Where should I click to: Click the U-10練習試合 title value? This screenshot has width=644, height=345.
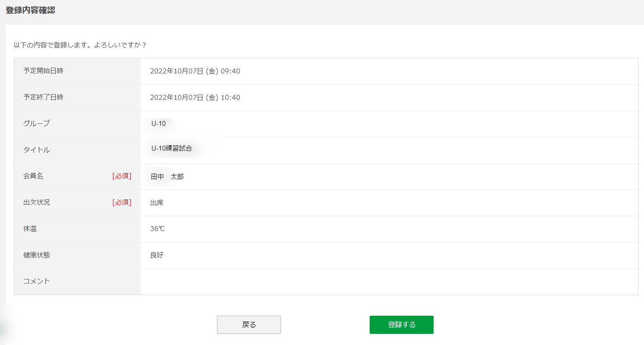(172, 148)
